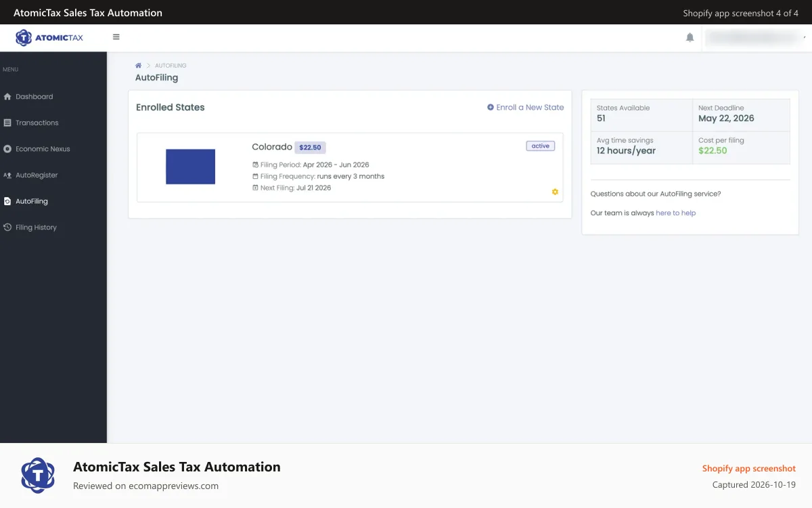The width and height of the screenshot is (812, 508).
Task: Click the $22.50 badge next to Colorado
Action: 310,147
